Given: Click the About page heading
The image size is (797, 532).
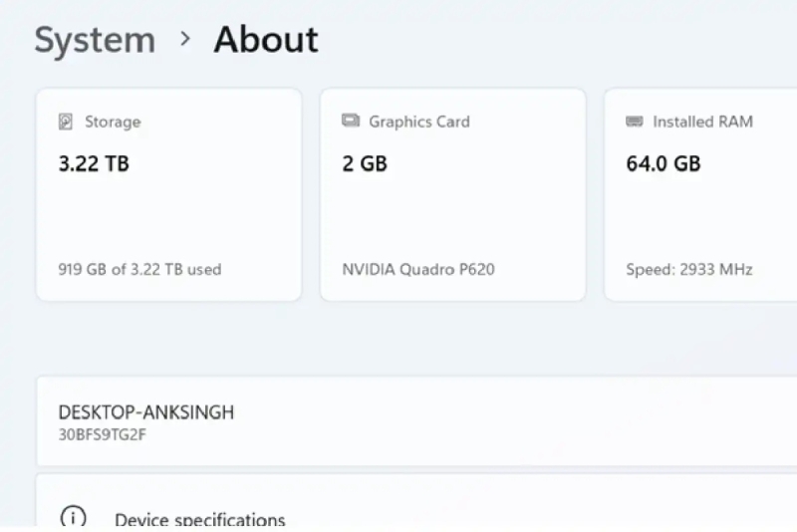Looking at the screenshot, I should tap(266, 40).
